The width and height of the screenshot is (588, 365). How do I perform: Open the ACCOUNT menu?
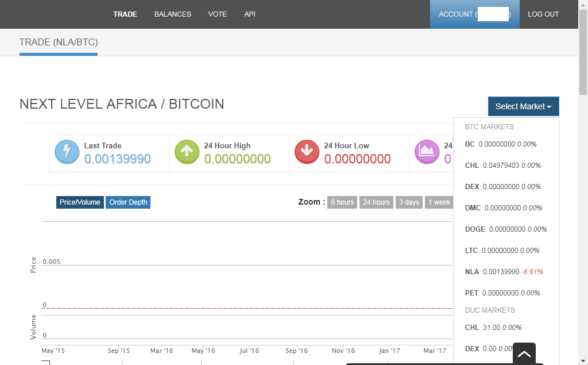[475, 14]
